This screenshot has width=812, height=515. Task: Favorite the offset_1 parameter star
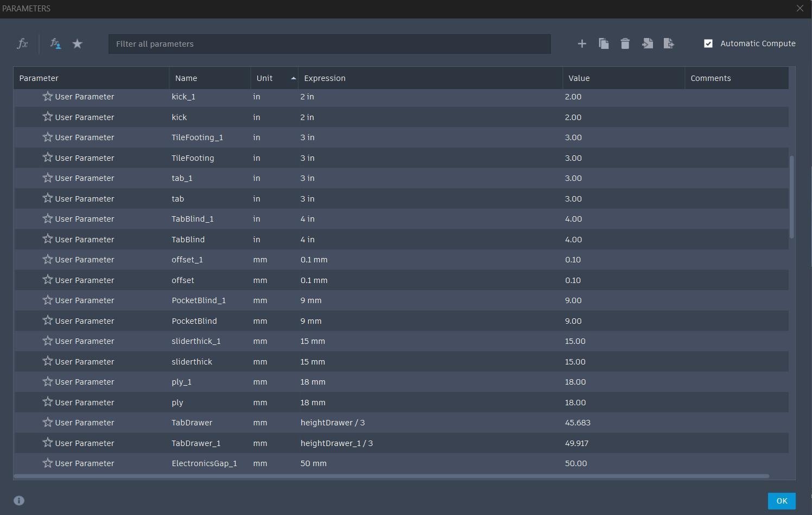[48, 259]
